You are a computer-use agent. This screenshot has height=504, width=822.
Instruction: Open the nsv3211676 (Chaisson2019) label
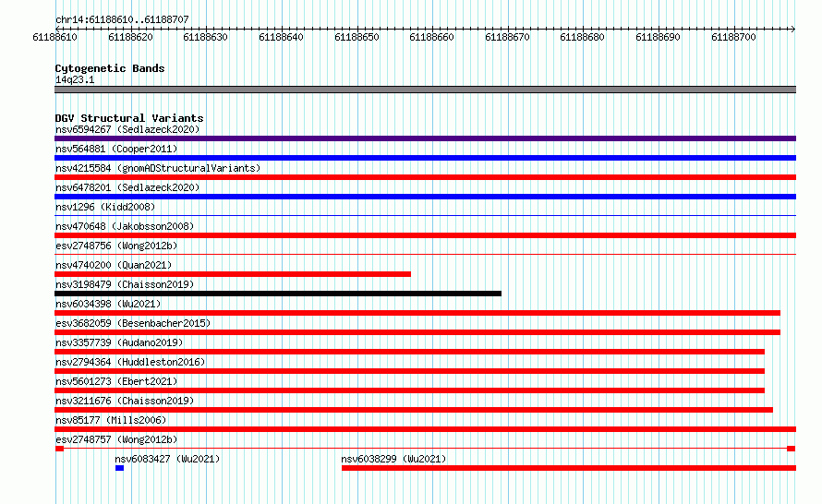point(125,401)
